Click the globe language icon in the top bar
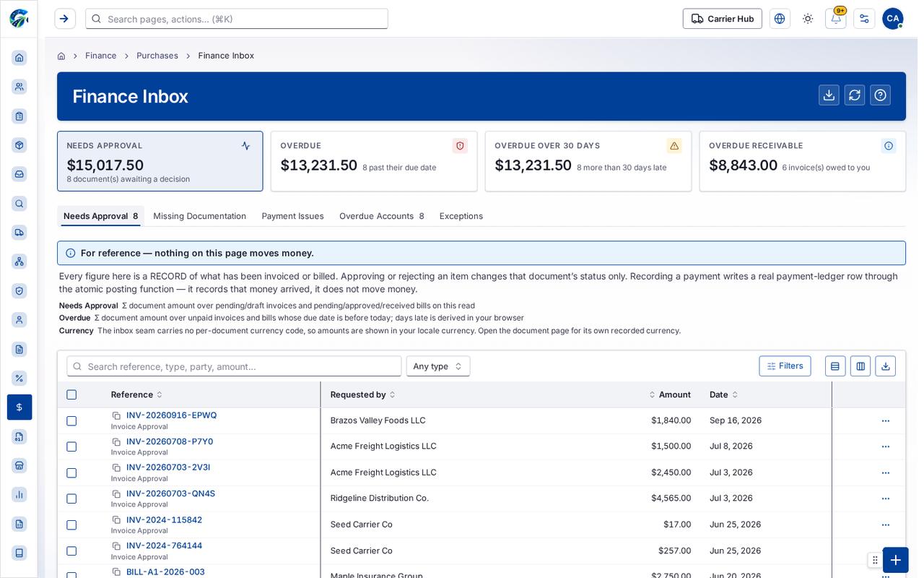This screenshot has width=924, height=578. [x=780, y=19]
